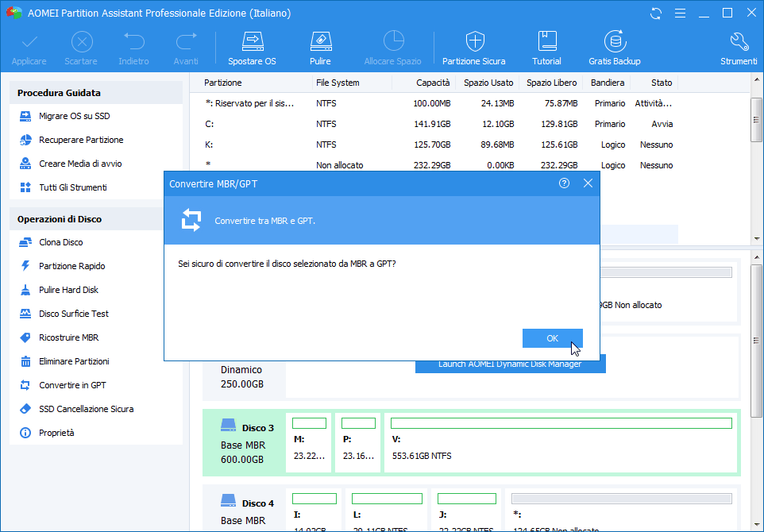Screen dimensions: 764x532
Task: Select partition L: on Disco 4
Action: (x=387, y=510)
